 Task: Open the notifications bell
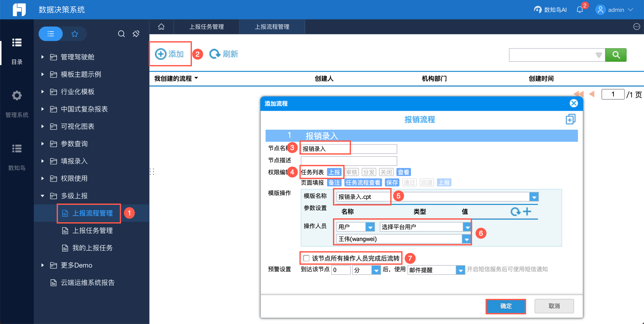pyautogui.click(x=580, y=10)
